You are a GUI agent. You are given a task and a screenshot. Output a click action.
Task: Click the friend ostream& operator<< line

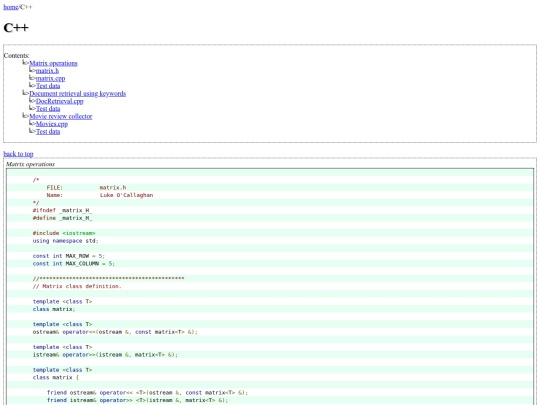(x=147, y=393)
